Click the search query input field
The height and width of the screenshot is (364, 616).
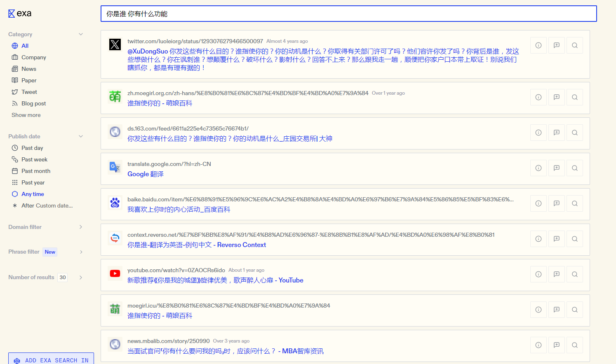pos(348,14)
